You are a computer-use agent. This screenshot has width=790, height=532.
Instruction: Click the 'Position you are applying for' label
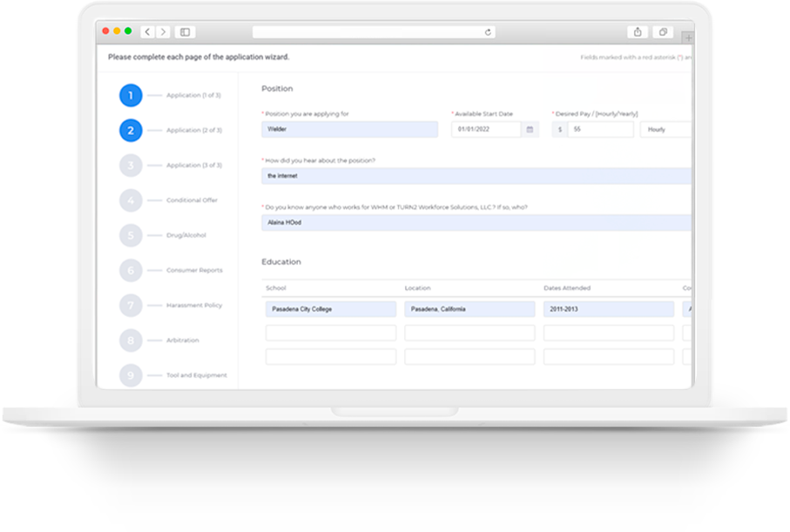coord(307,114)
